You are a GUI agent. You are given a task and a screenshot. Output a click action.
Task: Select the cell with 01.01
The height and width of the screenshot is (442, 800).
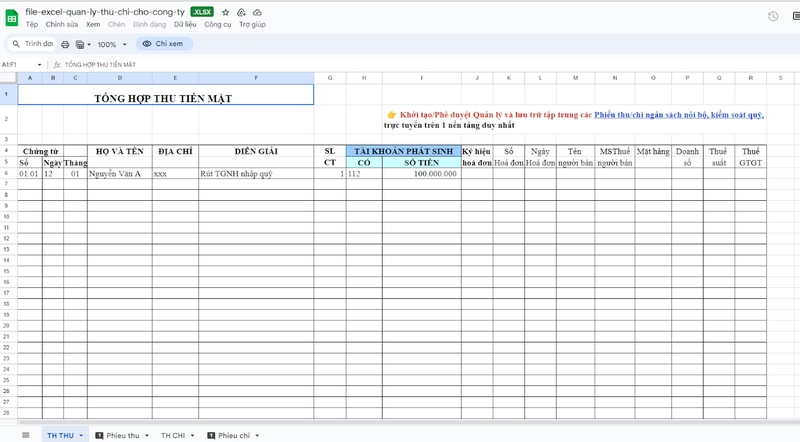(x=30, y=174)
